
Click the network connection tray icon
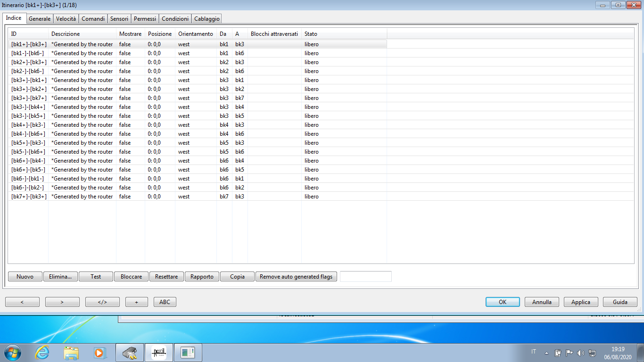pyautogui.click(x=592, y=353)
